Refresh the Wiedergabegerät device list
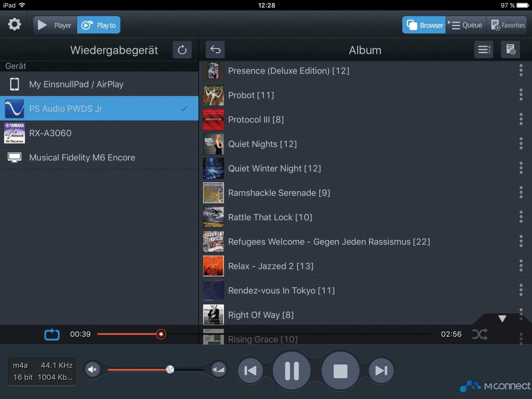Viewport: 532px width, 399px height. coord(182,50)
